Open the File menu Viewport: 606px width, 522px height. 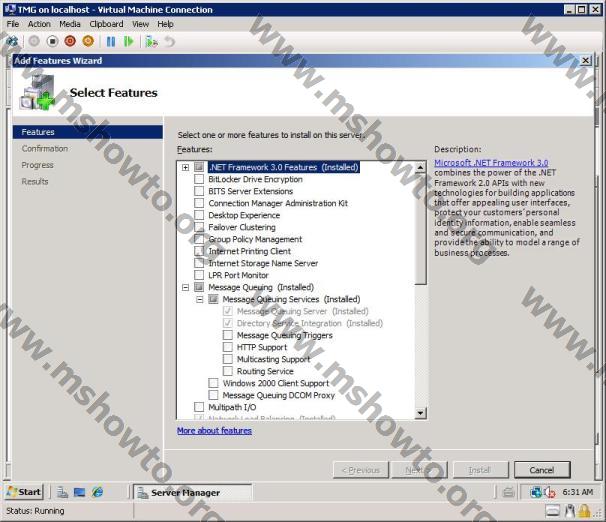point(13,24)
